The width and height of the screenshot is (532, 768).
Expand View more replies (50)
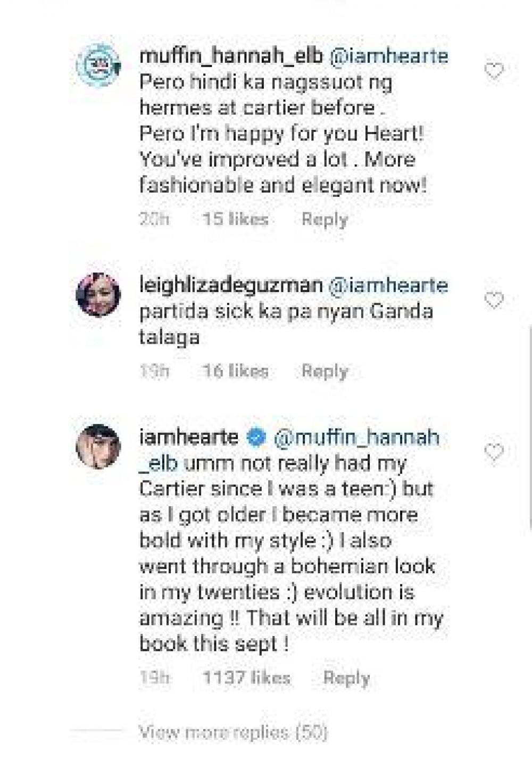[232, 733]
